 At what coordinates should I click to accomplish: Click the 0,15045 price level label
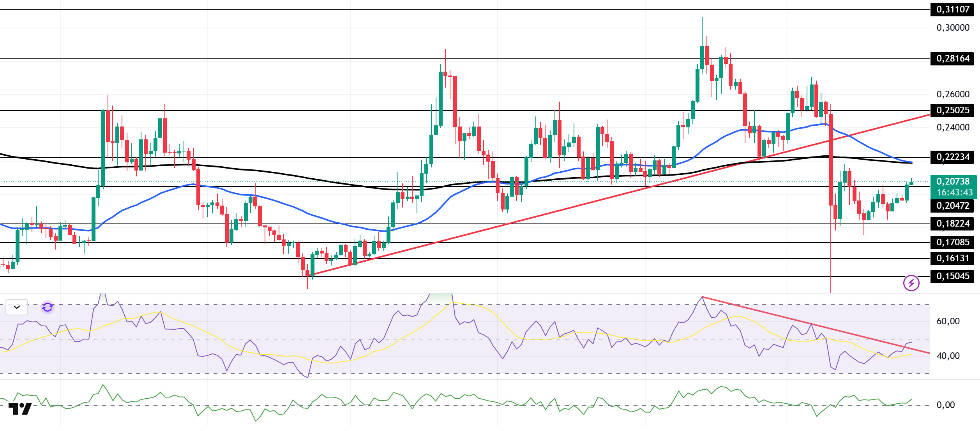[x=952, y=276]
